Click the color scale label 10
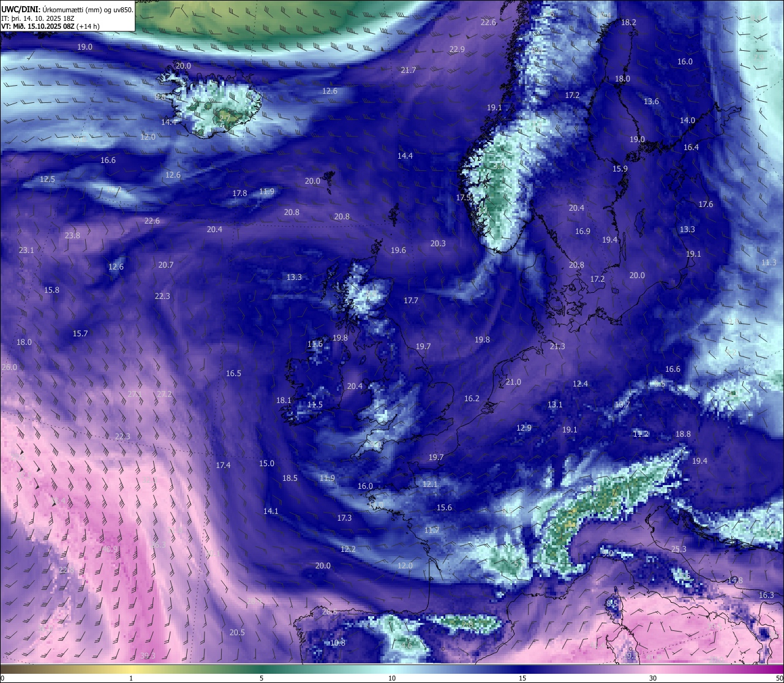The width and height of the screenshot is (784, 683). tap(392, 678)
